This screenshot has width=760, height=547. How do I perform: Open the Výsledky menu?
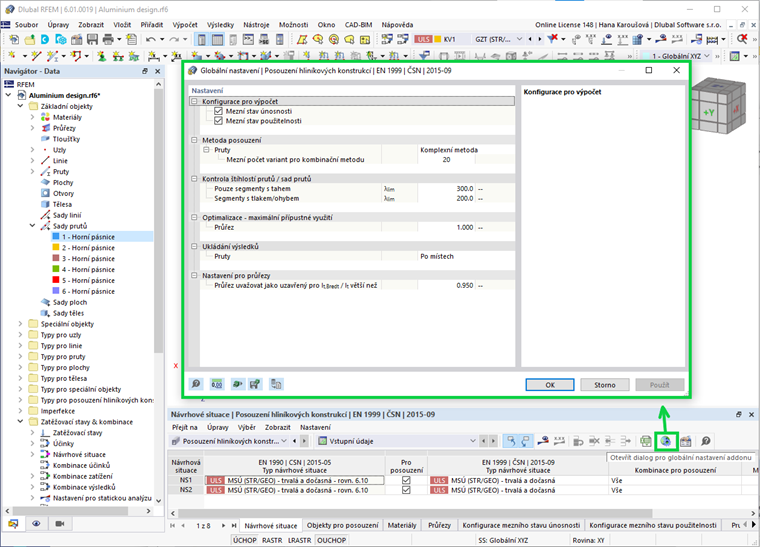[x=220, y=25]
